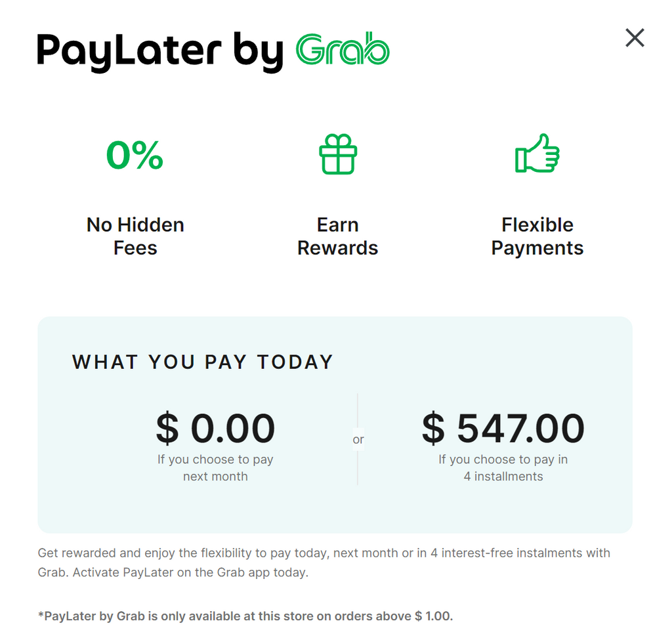Select the 'If you choose to pay next month' text
Viewport: 672px width, 644px height.
coord(215,467)
